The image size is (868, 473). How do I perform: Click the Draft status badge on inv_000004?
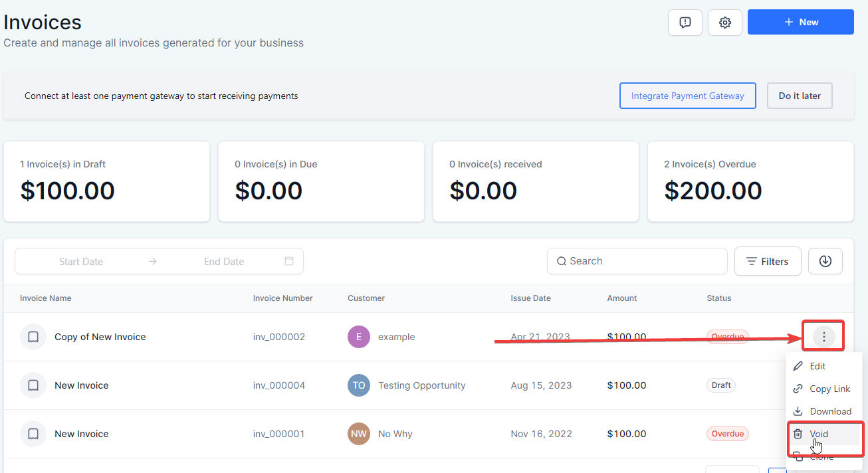tap(720, 385)
